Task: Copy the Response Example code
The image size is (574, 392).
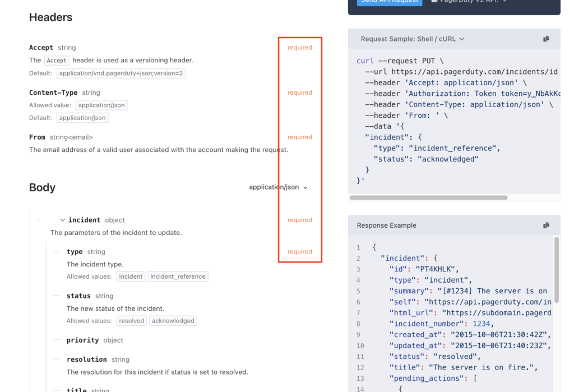Action: (x=546, y=225)
